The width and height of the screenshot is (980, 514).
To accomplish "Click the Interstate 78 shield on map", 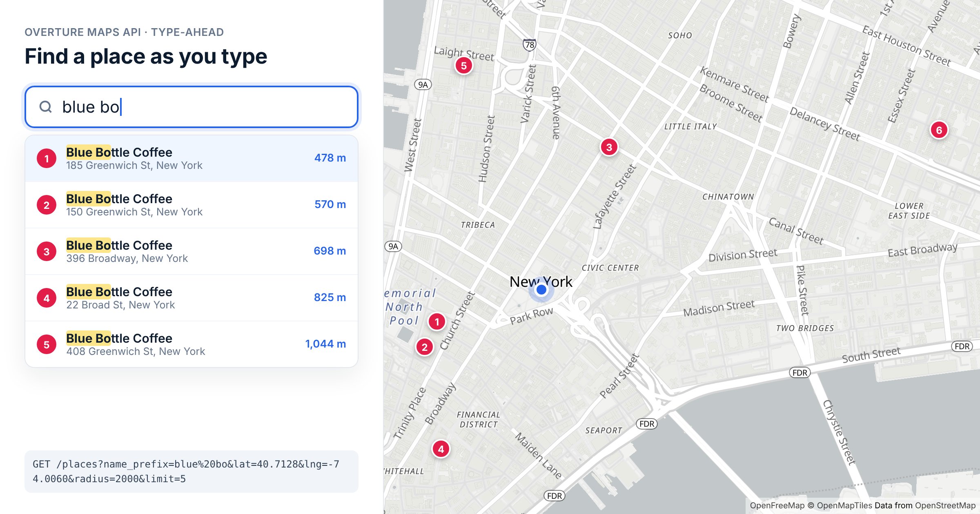I will click(x=530, y=44).
